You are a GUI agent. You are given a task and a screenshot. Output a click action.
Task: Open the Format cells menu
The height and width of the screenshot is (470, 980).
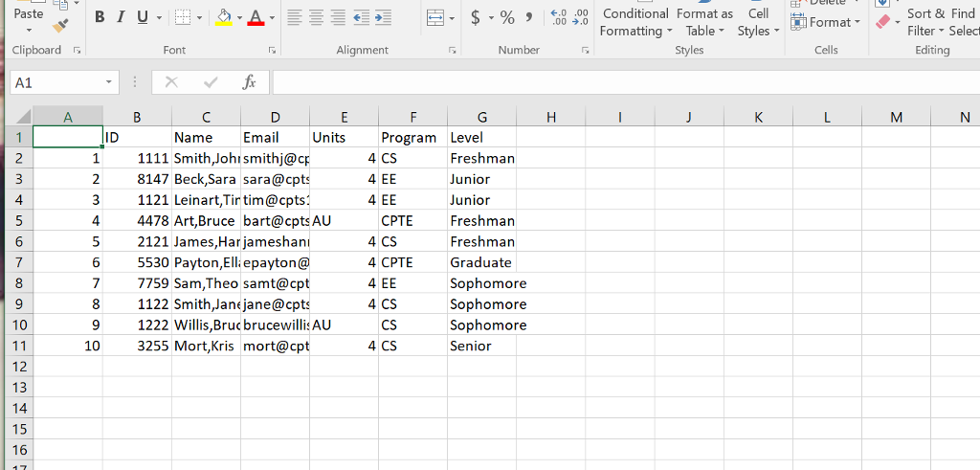826,23
